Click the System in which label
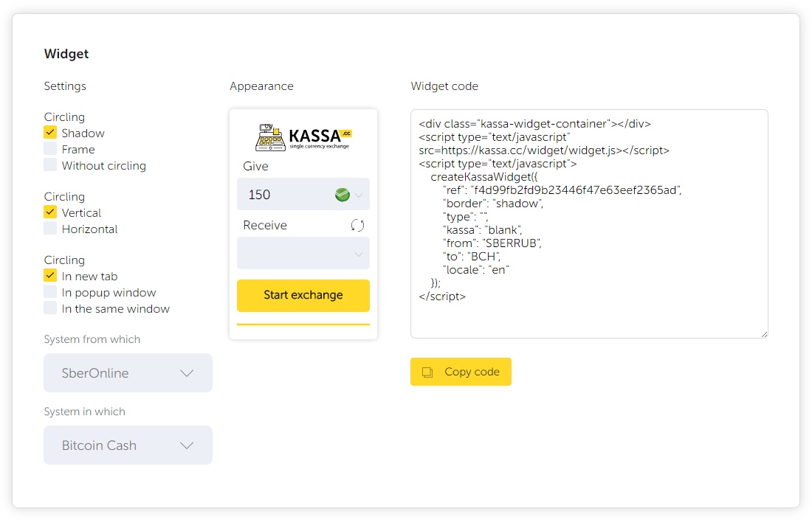Image resolution: width=812 pixels, height=520 pixels. coord(84,412)
